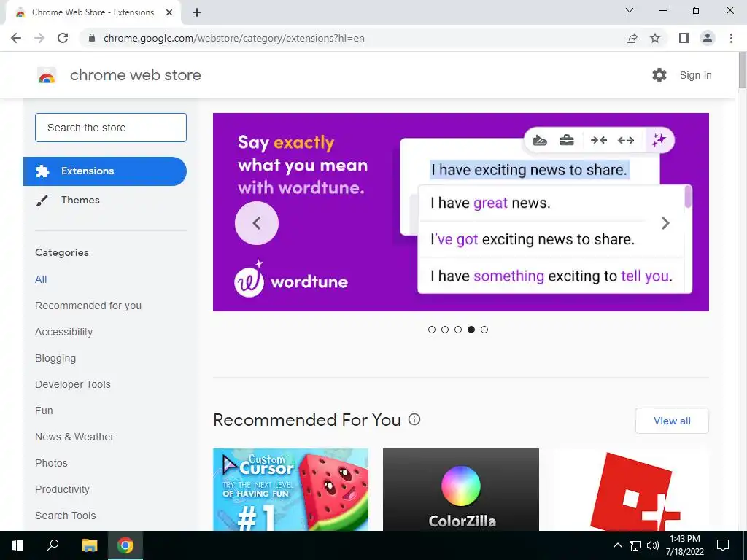Click the taskbar clock and date

[x=684, y=545]
